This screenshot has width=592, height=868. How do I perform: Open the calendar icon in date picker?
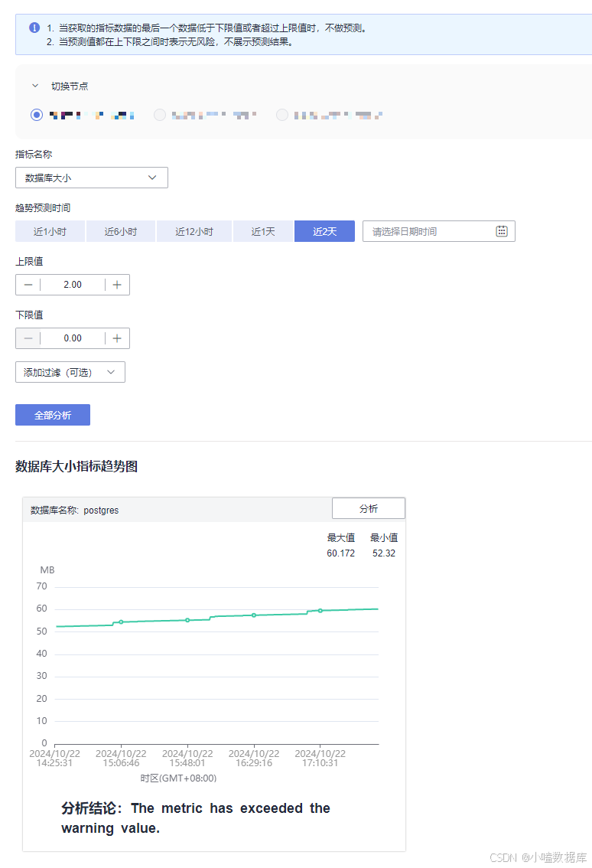point(501,231)
